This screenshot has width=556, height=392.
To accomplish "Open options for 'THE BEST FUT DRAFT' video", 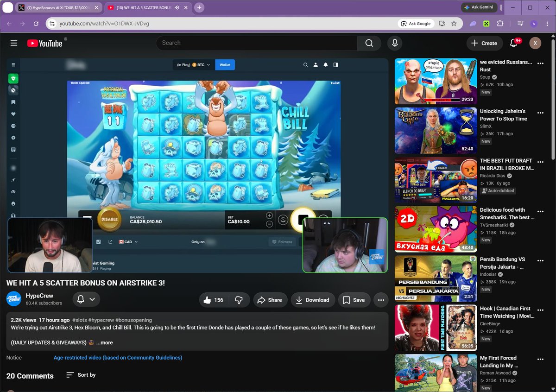I will coord(540,162).
